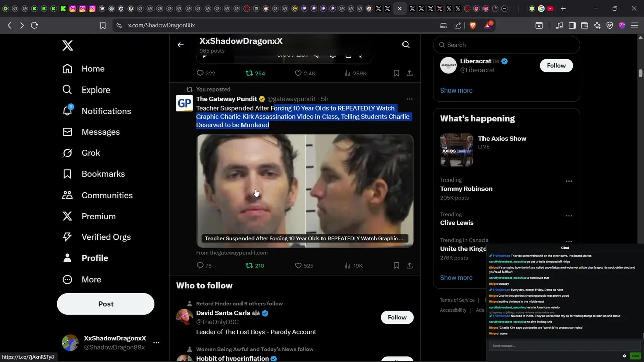Undo the repost showing 264 reposts

click(255, 73)
